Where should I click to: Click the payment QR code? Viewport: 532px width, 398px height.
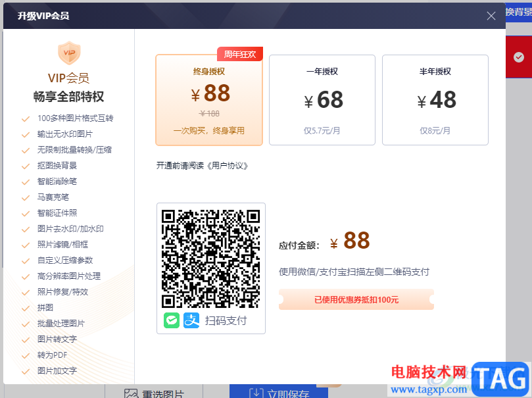click(210, 259)
